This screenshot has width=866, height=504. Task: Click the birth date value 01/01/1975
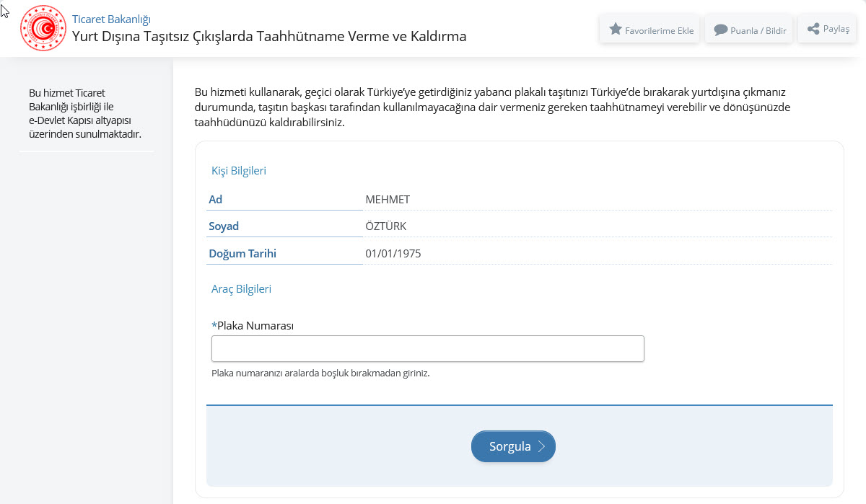(393, 254)
